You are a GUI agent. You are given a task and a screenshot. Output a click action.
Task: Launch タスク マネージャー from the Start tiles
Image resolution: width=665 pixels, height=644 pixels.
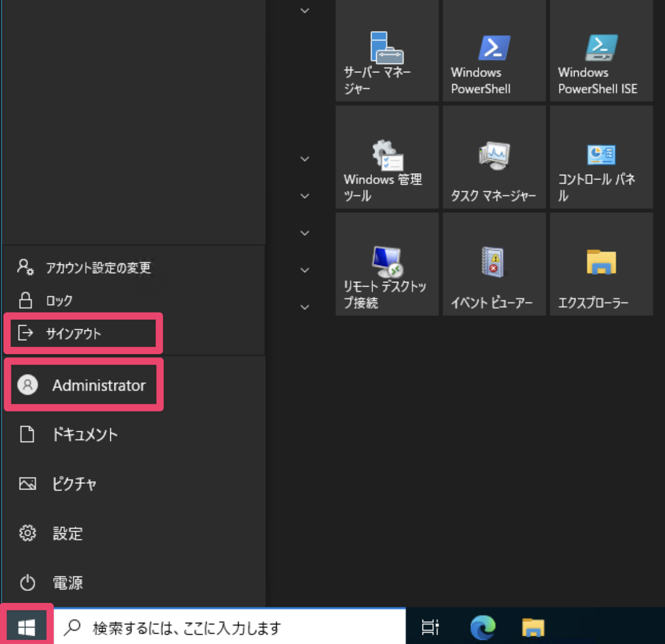pyautogui.click(x=493, y=158)
